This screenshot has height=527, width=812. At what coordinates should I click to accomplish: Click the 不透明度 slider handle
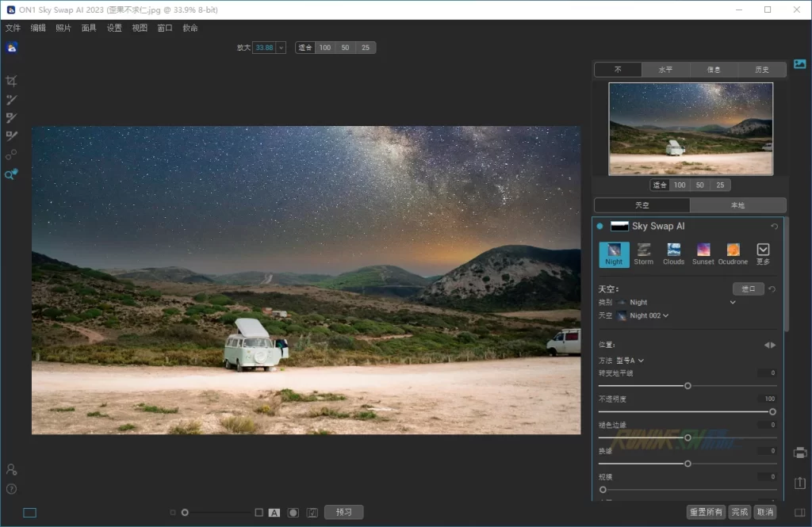click(772, 411)
